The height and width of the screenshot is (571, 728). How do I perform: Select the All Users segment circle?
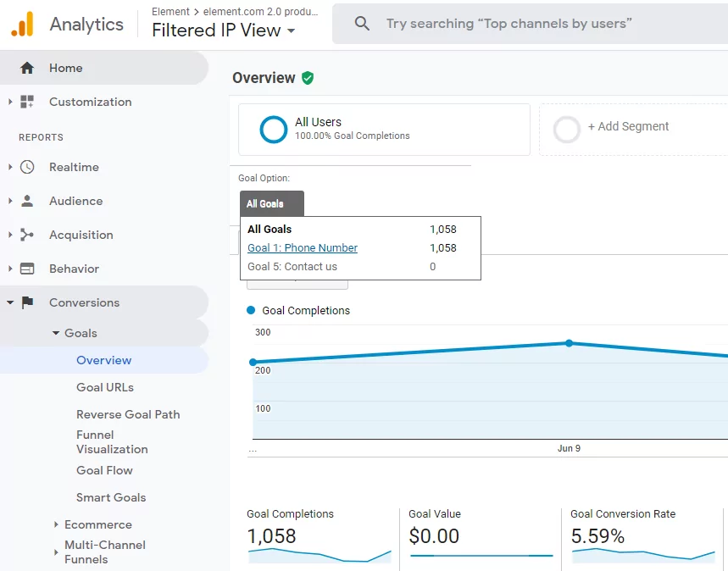pyautogui.click(x=274, y=130)
